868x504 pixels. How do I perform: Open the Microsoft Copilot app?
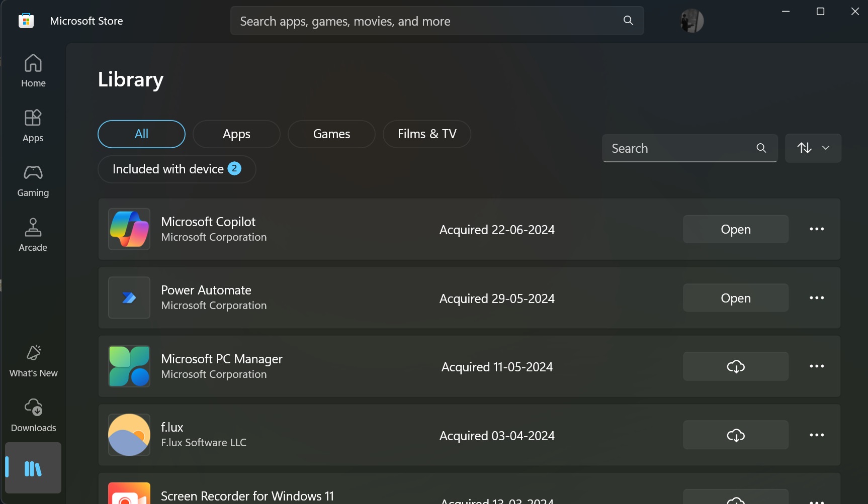click(x=735, y=229)
